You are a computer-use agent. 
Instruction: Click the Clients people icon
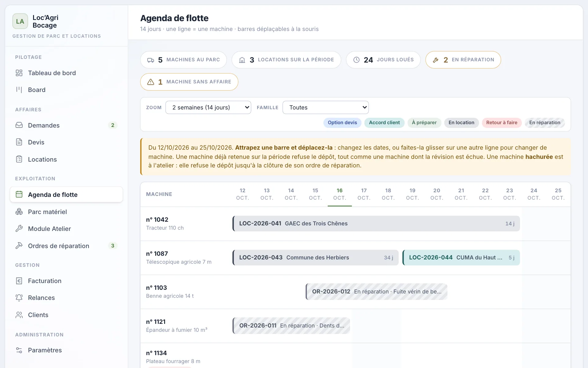coord(19,315)
